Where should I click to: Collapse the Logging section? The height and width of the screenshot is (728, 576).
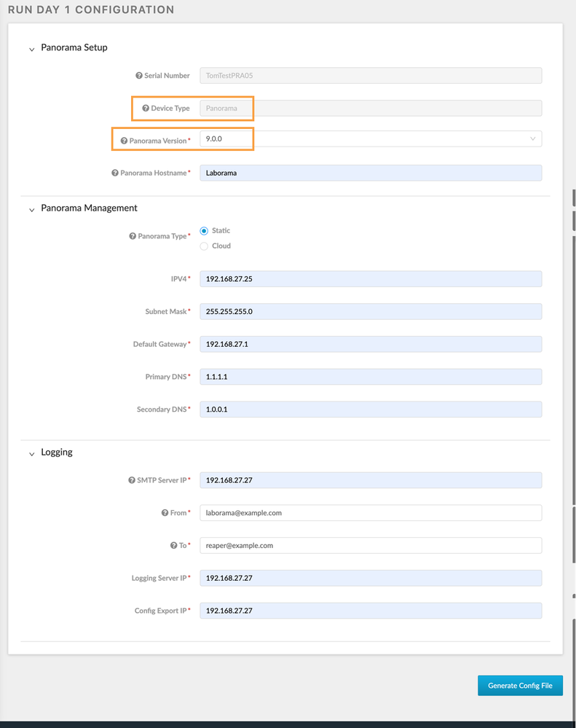31,454
